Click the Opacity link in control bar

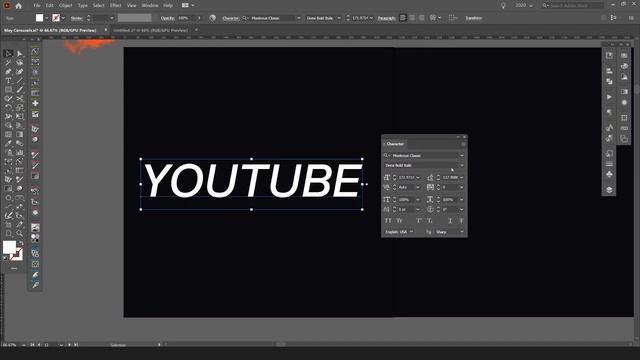pos(168,18)
